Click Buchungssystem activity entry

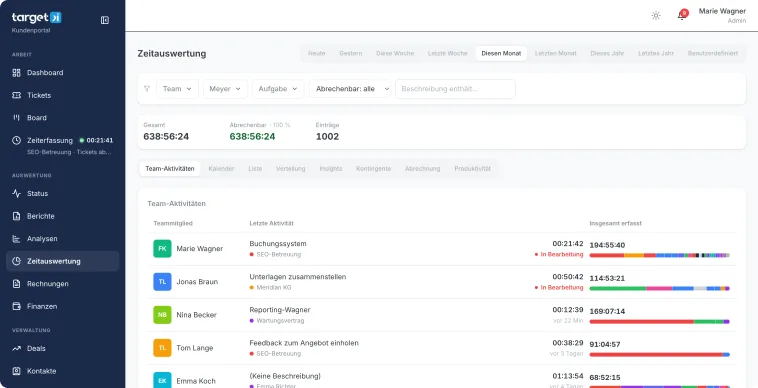[x=278, y=244]
